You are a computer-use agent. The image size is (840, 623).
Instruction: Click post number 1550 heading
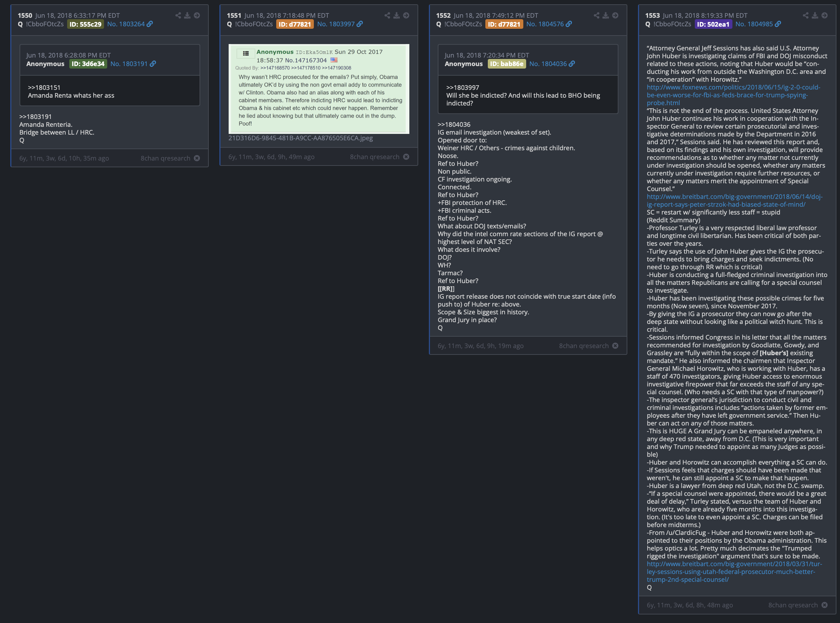pos(25,16)
